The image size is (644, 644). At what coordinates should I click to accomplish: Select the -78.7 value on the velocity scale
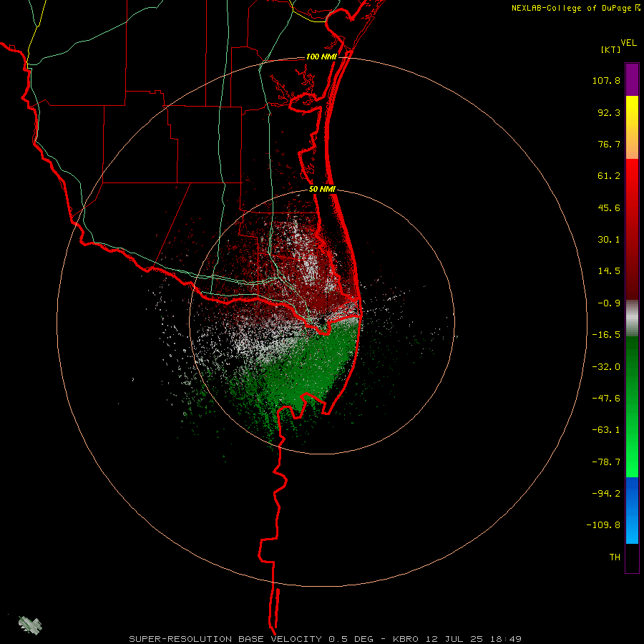coord(606,462)
